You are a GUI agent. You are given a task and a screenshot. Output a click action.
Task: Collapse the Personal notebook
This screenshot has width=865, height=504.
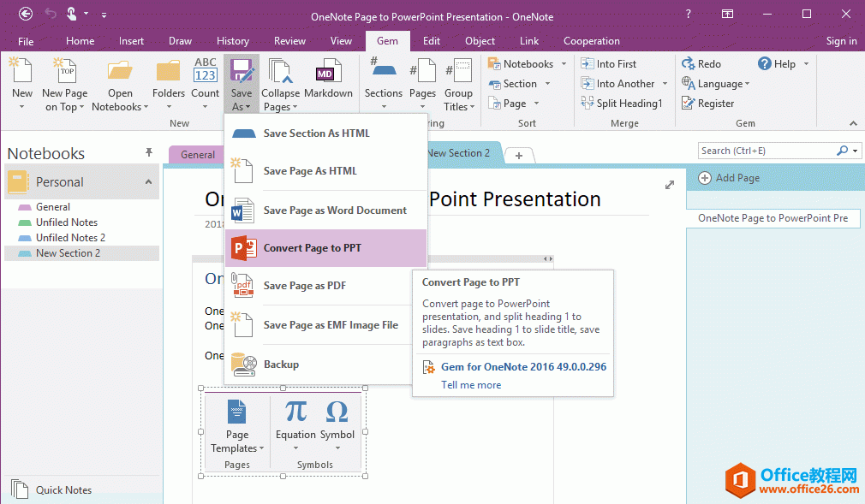click(148, 181)
